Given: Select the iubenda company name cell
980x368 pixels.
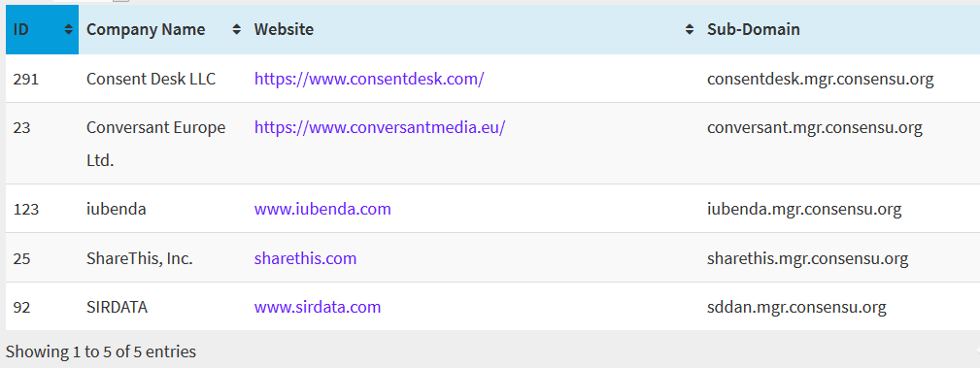Looking at the screenshot, I should [162, 209].
